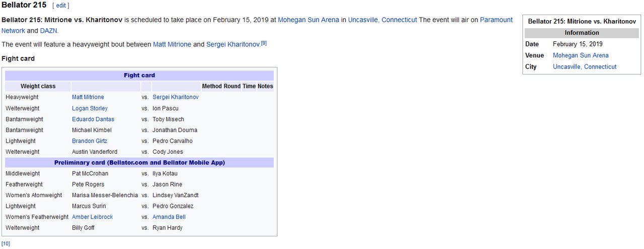Select Cody Jones opponent cell
This screenshot has height=249, width=644.
pyautogui.click(x=168, y=152)
